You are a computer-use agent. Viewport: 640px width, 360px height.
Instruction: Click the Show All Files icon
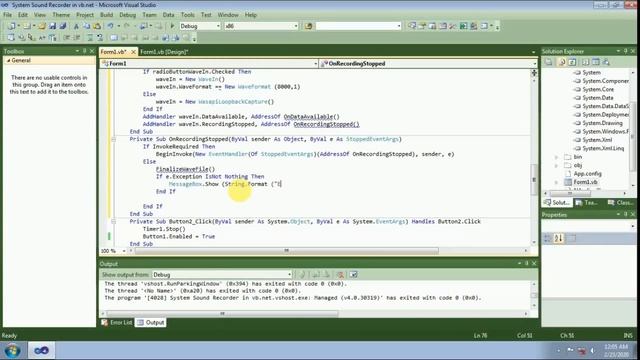point(562,62)
